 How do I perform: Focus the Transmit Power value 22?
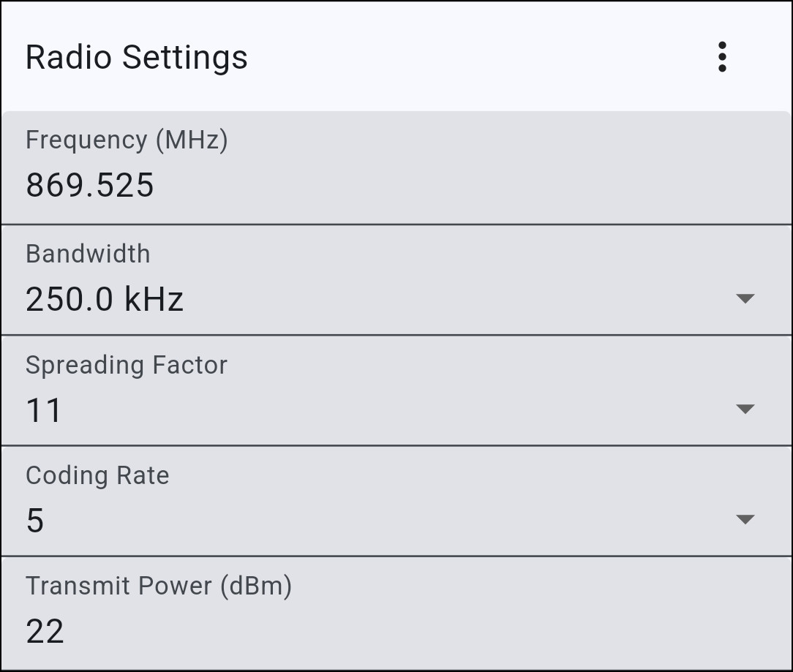tap(45, 631)
